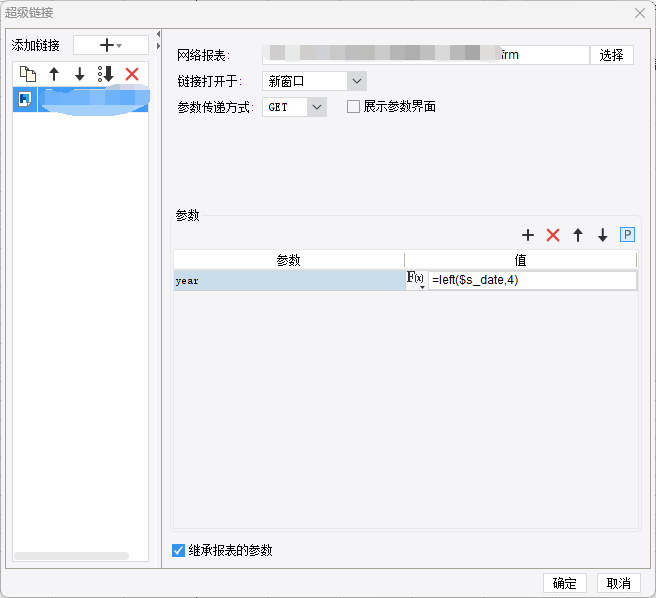Image resolution: width=656 pixels, height=598 pixels.
Task: Sort the hyperlink list
Action: 105,74
